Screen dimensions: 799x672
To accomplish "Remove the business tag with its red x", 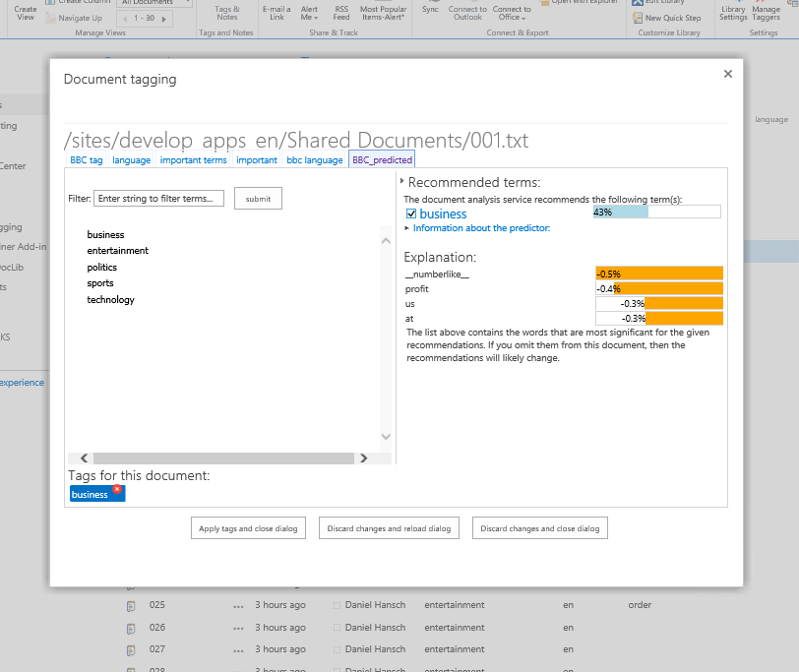I will coord(117,489).
